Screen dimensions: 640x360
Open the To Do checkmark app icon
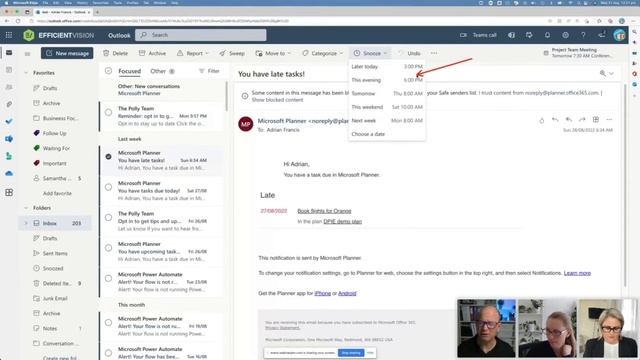tap(9, 121)
